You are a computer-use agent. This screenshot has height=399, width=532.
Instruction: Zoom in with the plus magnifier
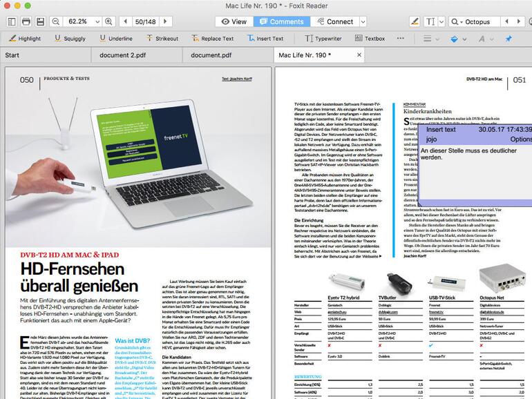coord(109,21)
